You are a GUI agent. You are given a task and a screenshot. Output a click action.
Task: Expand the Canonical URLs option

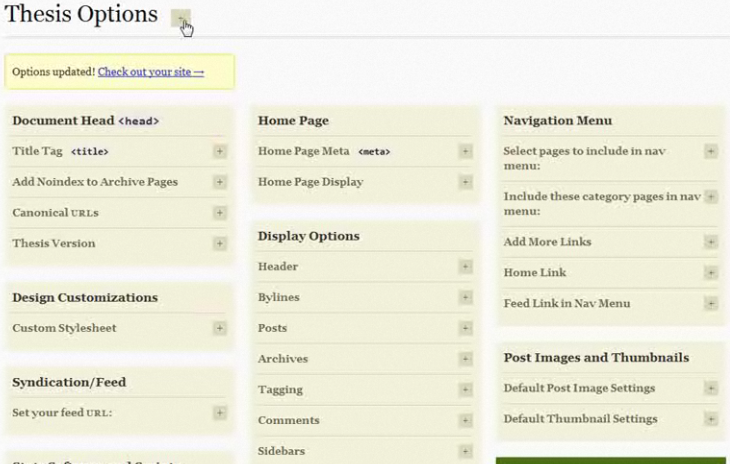[220, 213]
